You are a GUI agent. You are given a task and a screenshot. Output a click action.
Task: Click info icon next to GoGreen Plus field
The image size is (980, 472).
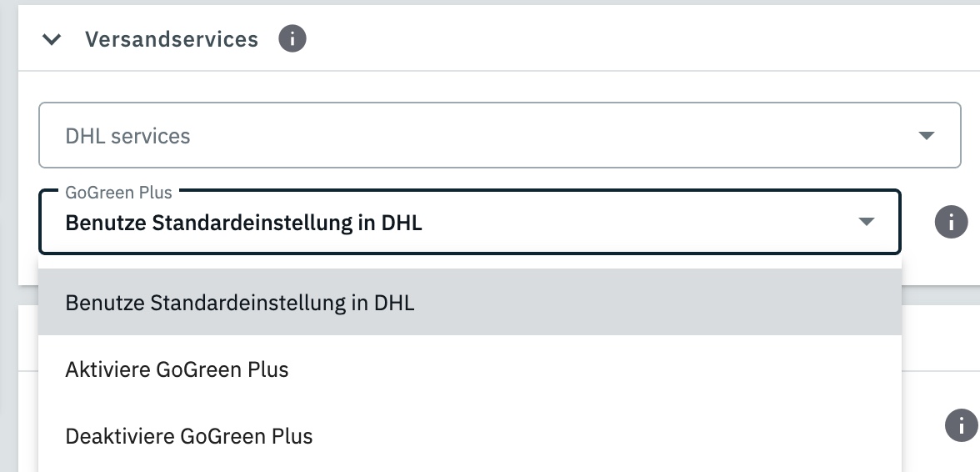951,222
